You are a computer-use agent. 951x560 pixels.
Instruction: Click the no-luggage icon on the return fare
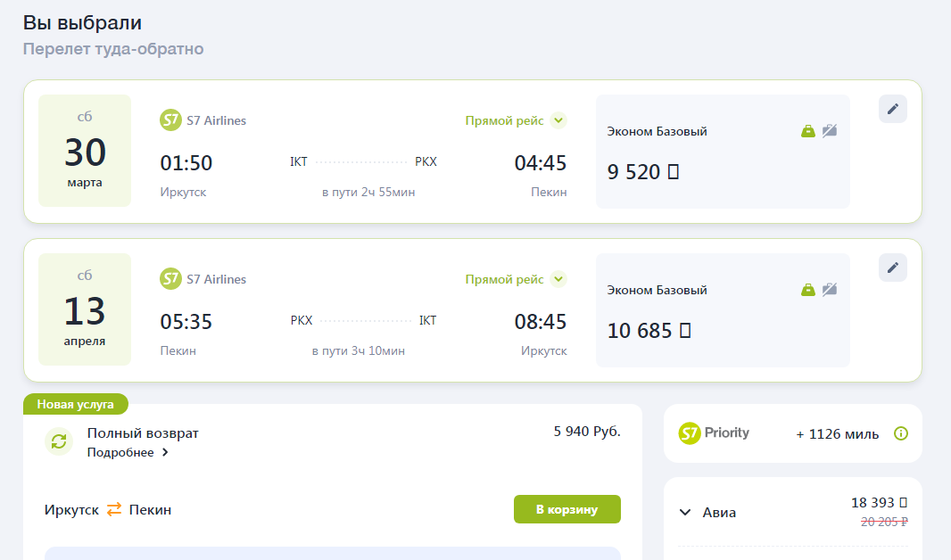(x=830, y=290)
